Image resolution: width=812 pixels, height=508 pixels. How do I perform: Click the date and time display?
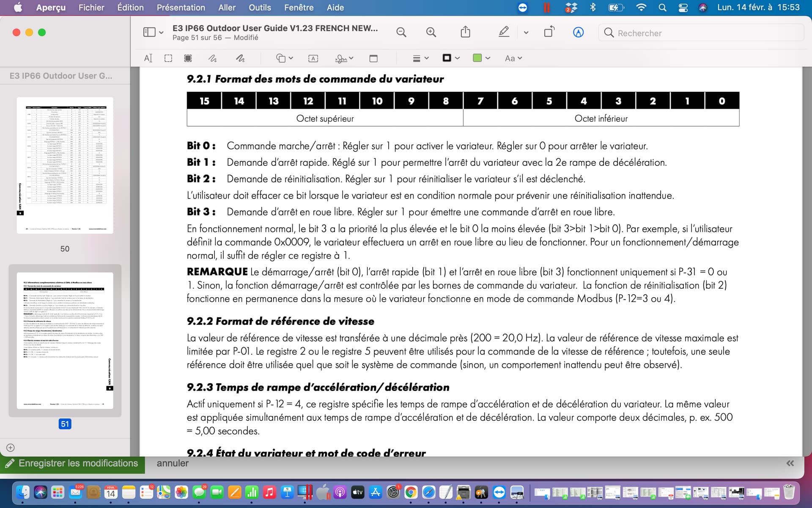758,8
